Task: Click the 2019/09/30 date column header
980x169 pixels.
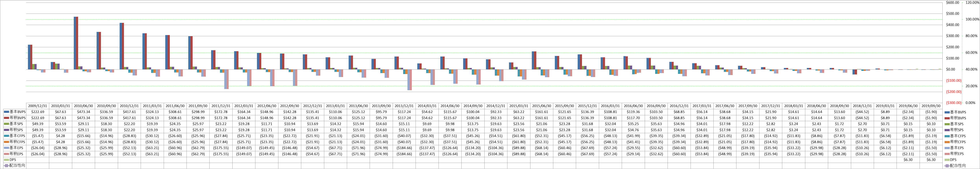Action: click(x=931, y=106)
